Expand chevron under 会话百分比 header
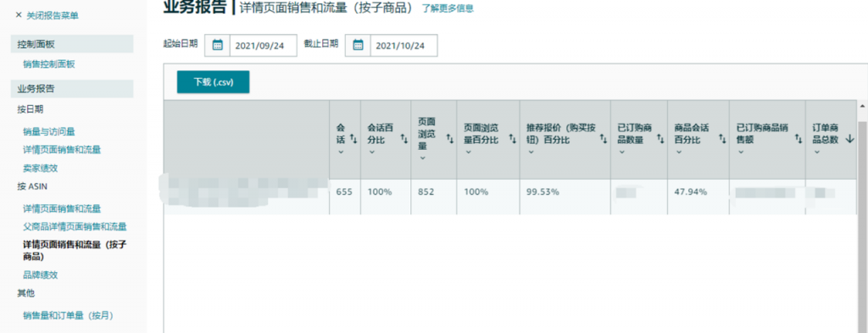The height and width of the screenshot is (333, 868). click(x=371, y=153)
